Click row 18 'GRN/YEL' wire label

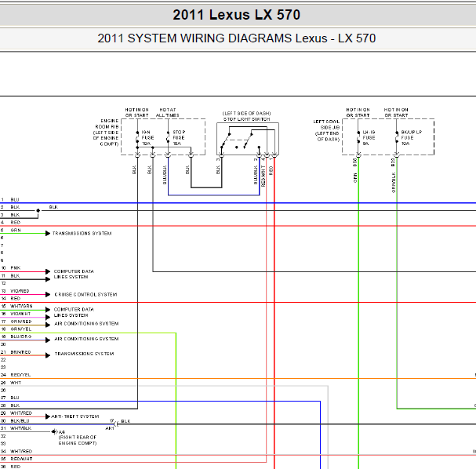tap(21, 329)
